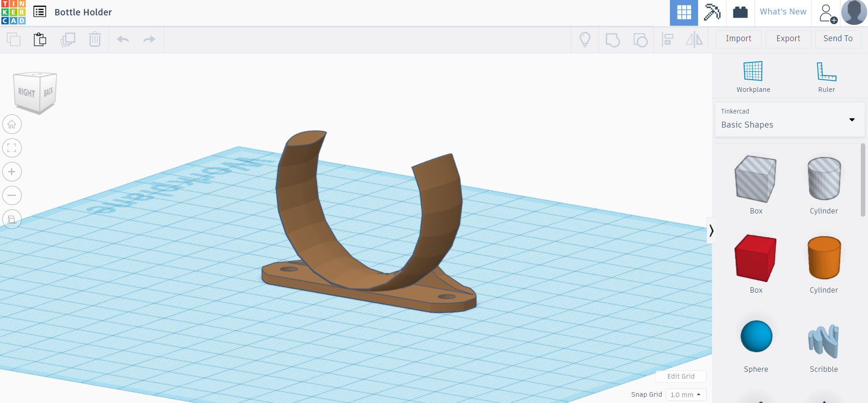The height and width of the screenshot is (403, 868).
Task: Select the 3D design grid view button
Action: [684, 12]
